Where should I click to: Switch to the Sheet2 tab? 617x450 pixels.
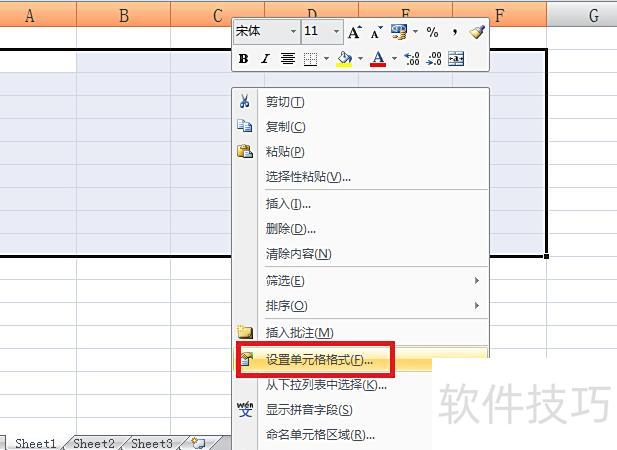[x=94, y=443]
